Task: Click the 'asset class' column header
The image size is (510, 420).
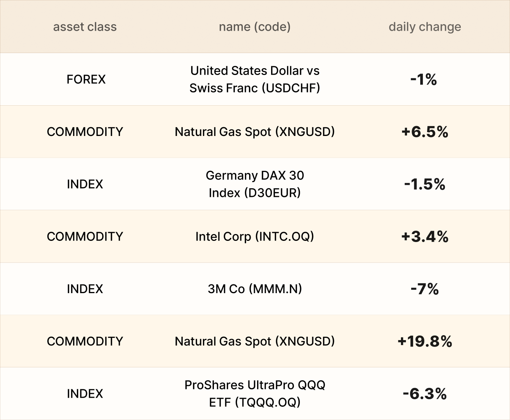Action: [x=85, y=27]
